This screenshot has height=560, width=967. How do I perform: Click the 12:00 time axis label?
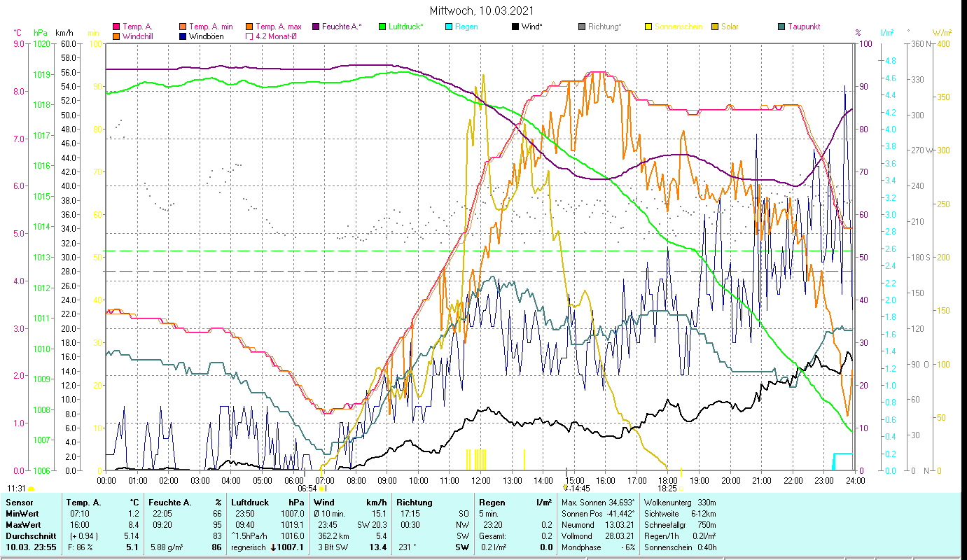tap(481, 480)
